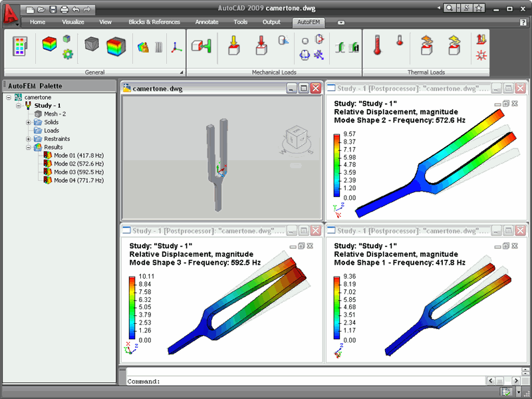Image resolution: width=532 pixels, height=399 pixels.
Task: Click the Print icon in title bar
Action: 65,9
